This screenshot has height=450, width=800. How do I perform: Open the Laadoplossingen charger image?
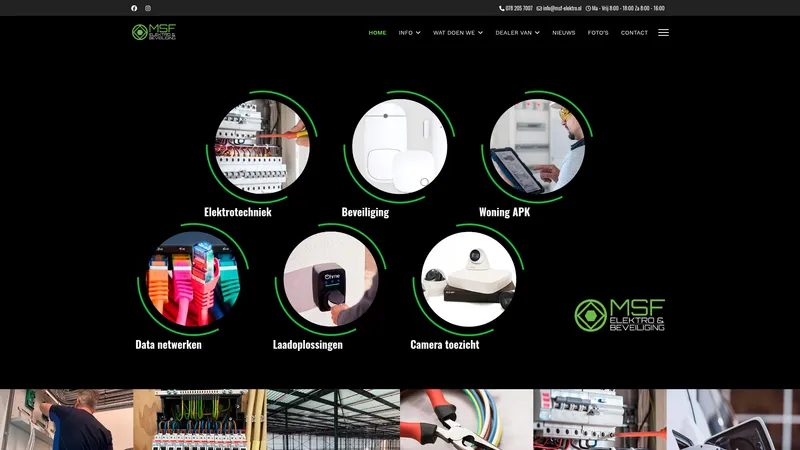coord(331,279)
